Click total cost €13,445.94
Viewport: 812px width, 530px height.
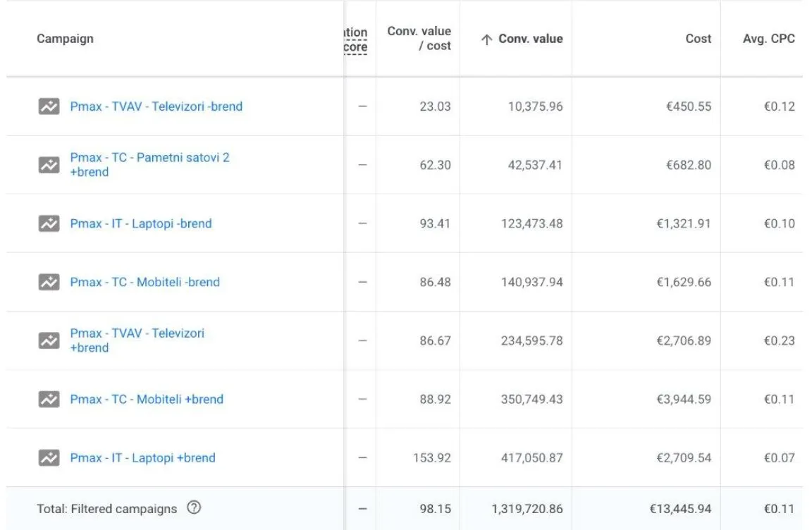pos(680,509)
